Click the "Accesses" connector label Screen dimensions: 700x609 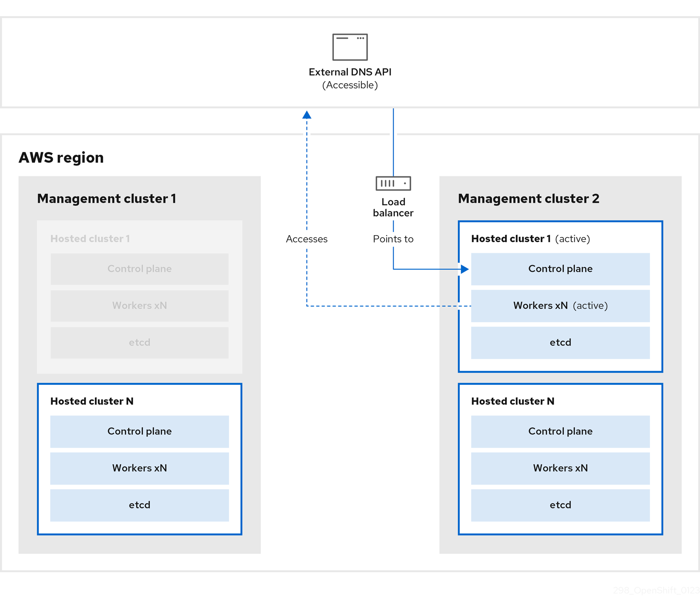point(307,239)
